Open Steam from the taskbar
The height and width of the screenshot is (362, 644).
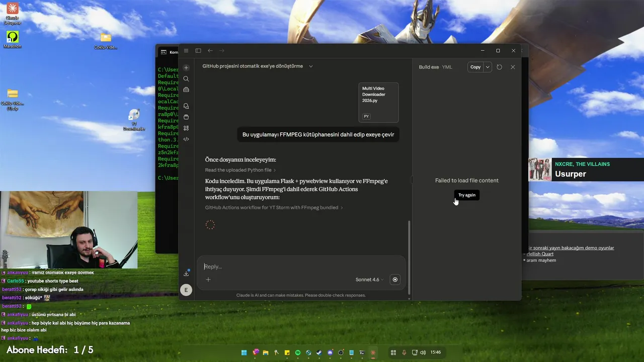[x=319, y=352]
